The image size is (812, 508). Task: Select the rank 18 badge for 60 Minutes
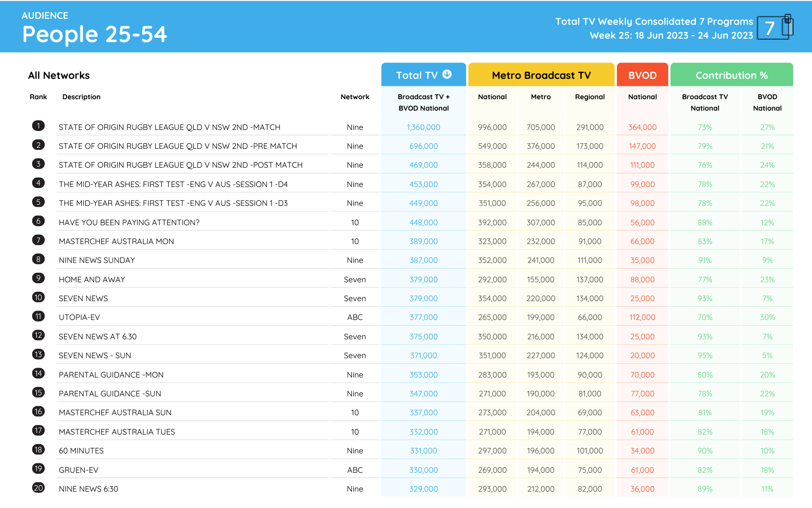tap(38, 450)
